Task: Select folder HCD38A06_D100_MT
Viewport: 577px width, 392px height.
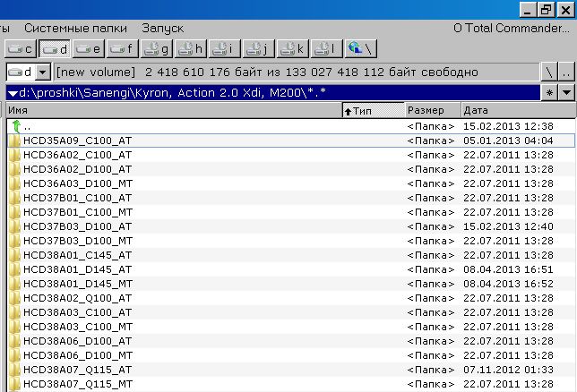Action: click(290, 356)
